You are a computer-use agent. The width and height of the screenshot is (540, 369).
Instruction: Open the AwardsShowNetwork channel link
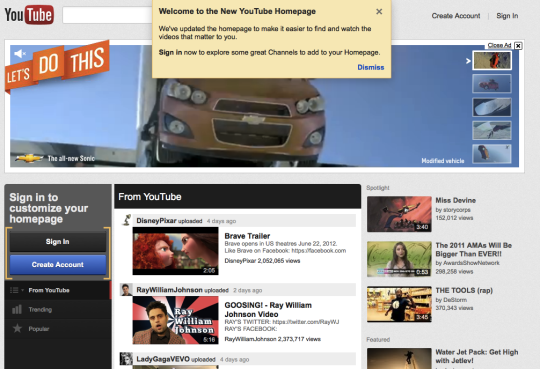tap(471, 263)
